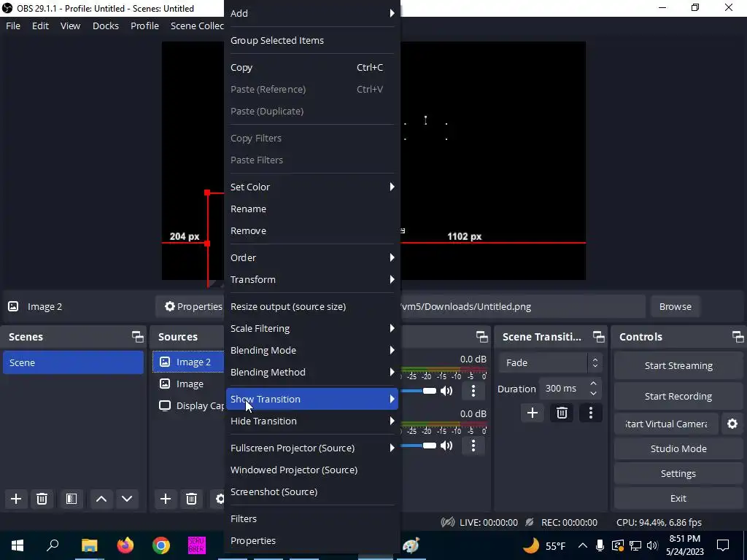This screenshot has width=747, height=560.
Task: Expand the Set Color submenu
Action: [x=311, y=187]
